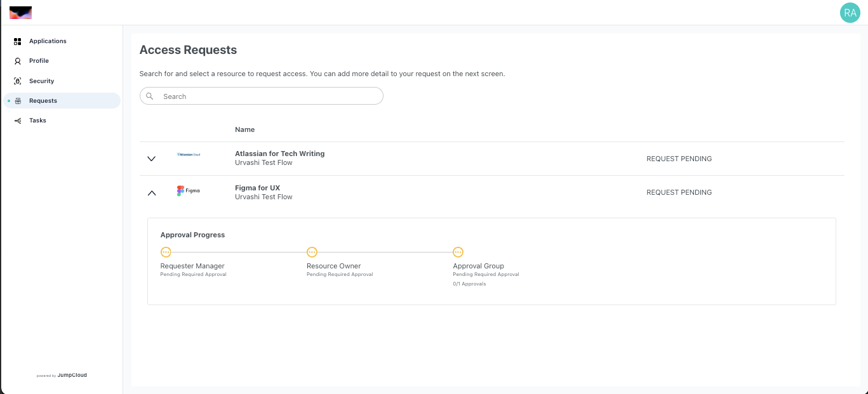
Task: Click the Applications grid icon in sidebar
Action: click(x=18, y=41)
